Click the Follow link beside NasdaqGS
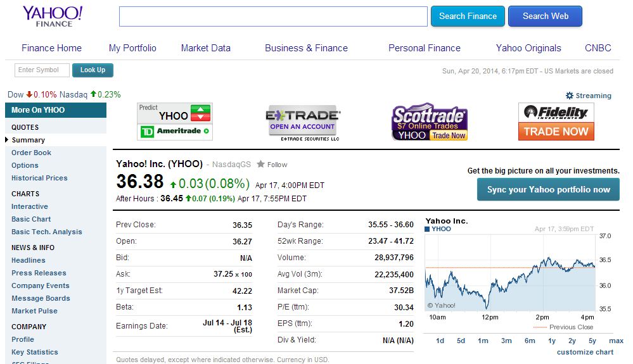This screenshot has width=633, height=364. click(x=278, y=165)
